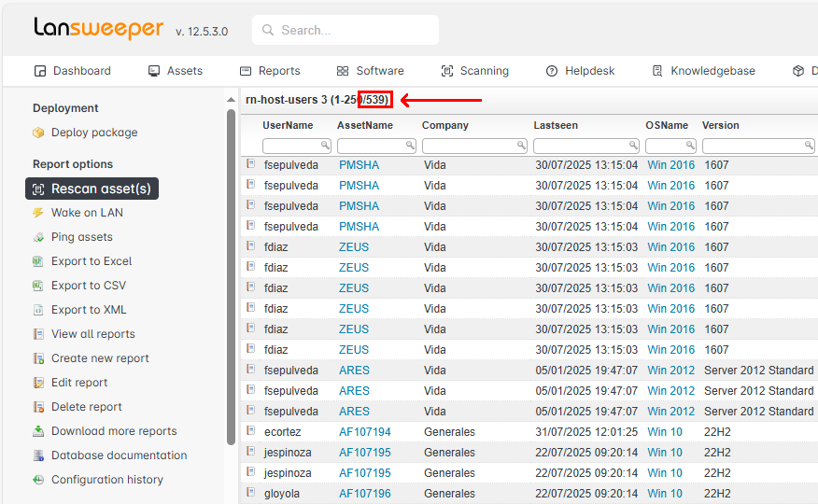
Task: Click the Ping assets icon
Action: point(38,237)
